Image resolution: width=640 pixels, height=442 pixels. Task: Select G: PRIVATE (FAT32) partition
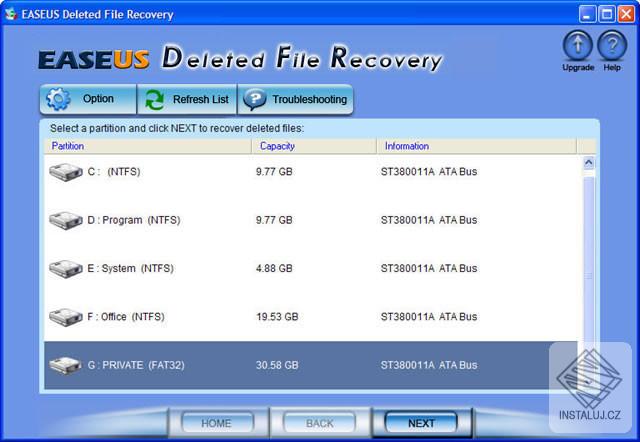click(311, 365)
